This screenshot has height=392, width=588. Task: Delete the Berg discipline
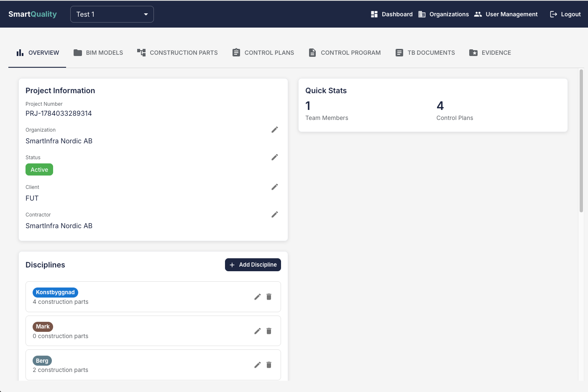tap(269, 365)
